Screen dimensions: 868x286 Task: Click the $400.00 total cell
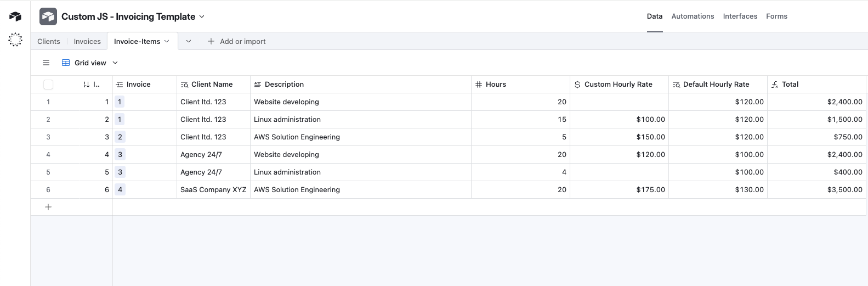click(x=816, y=172)
